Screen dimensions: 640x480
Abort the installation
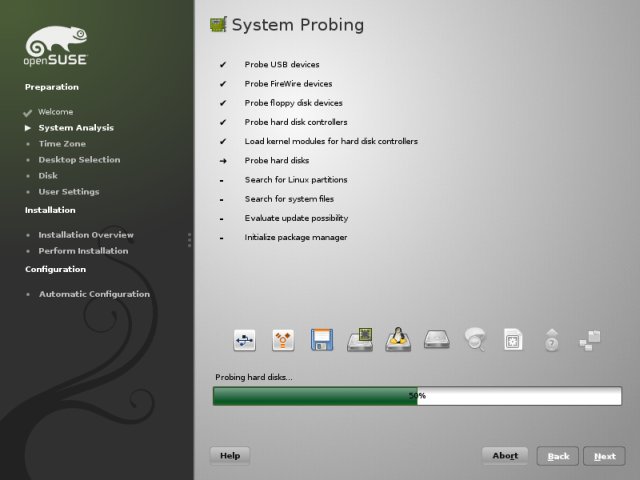point(505,456)
